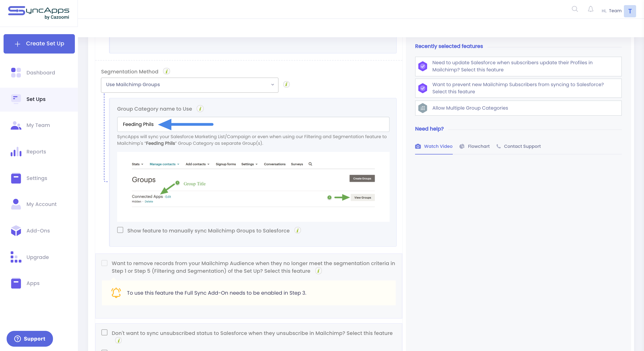Click the Group Category name input field

(x=253, y=124)
